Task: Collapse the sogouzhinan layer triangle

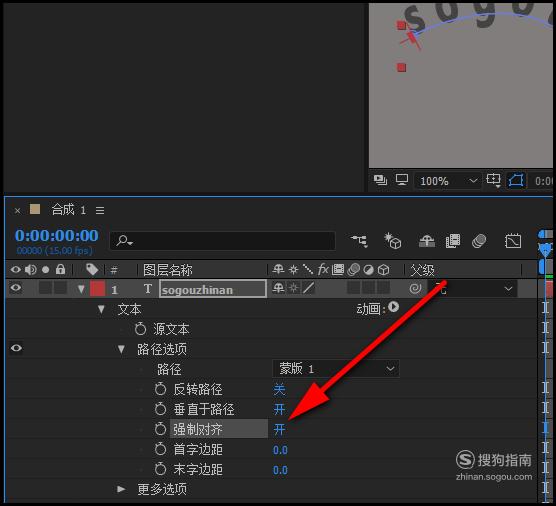Action: coord(81,289)
